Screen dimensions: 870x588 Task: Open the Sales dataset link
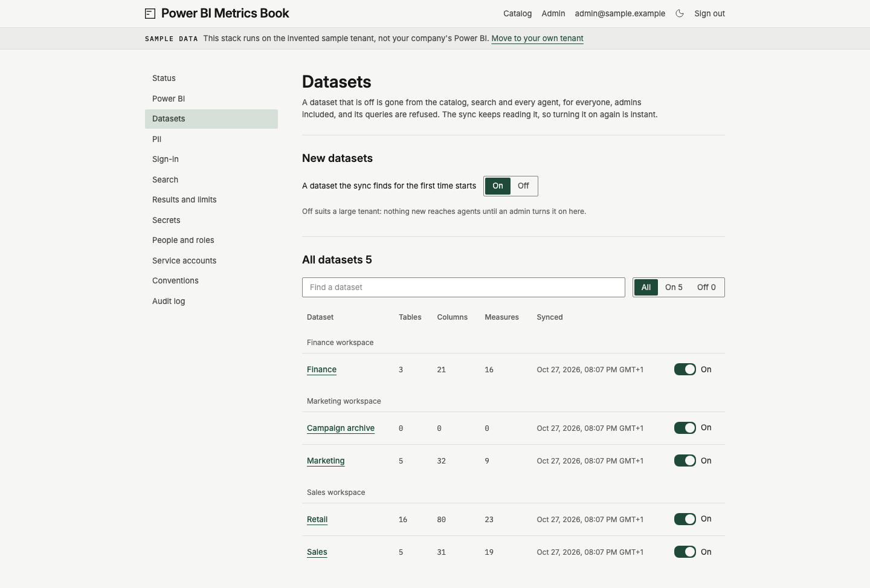[317, 552]
